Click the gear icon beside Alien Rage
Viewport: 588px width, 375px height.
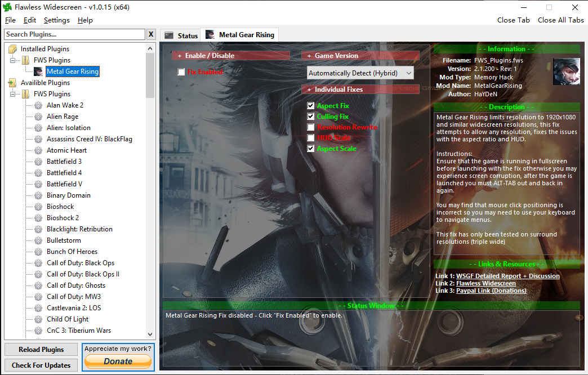[38, 117]
